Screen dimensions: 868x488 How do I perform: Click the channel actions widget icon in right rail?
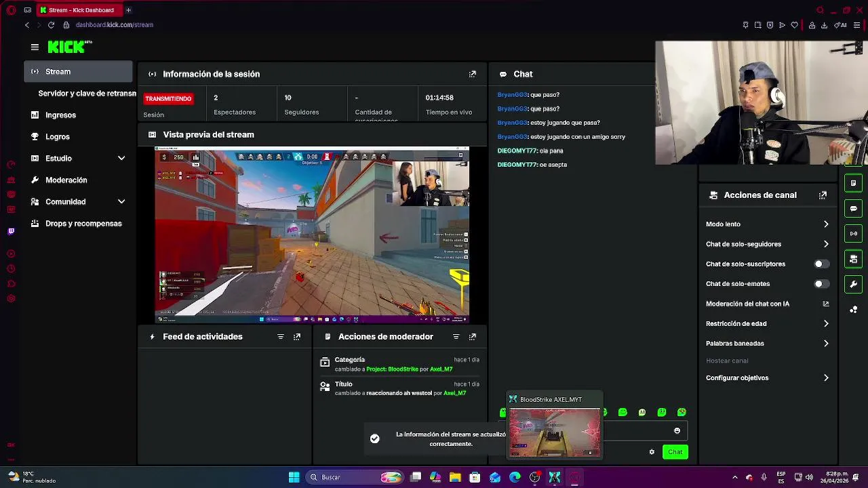(854, 259)
